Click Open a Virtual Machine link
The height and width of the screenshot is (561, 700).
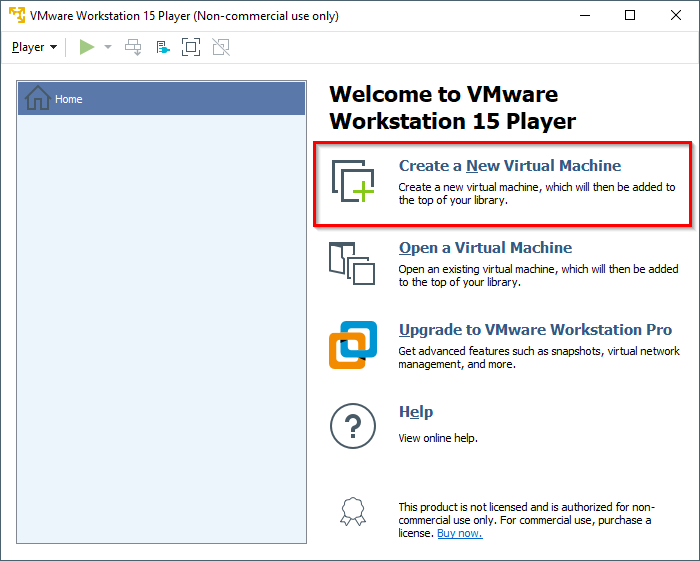coord(485,248)
